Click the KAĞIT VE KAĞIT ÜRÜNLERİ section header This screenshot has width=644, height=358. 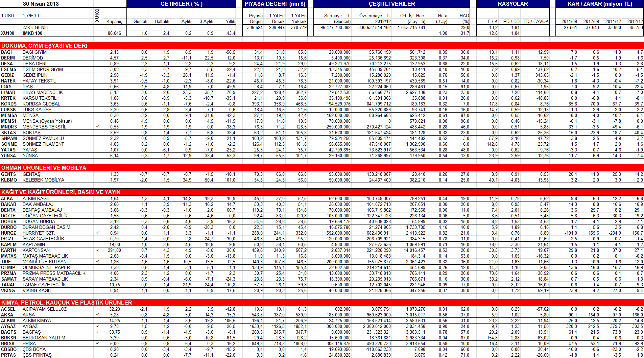click(61, 192)
